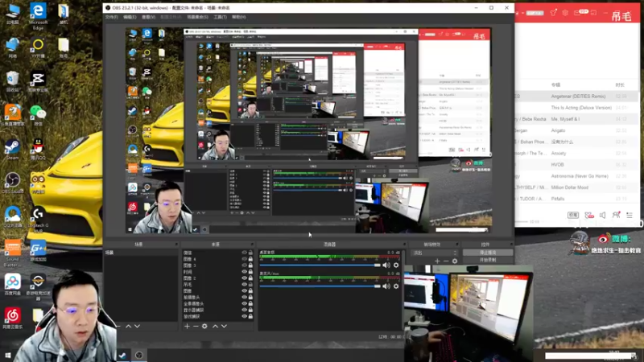This screenshot has height=362, width=644.
Task: Select the Million Dollar Mood row
Action: tap(578, 187)
